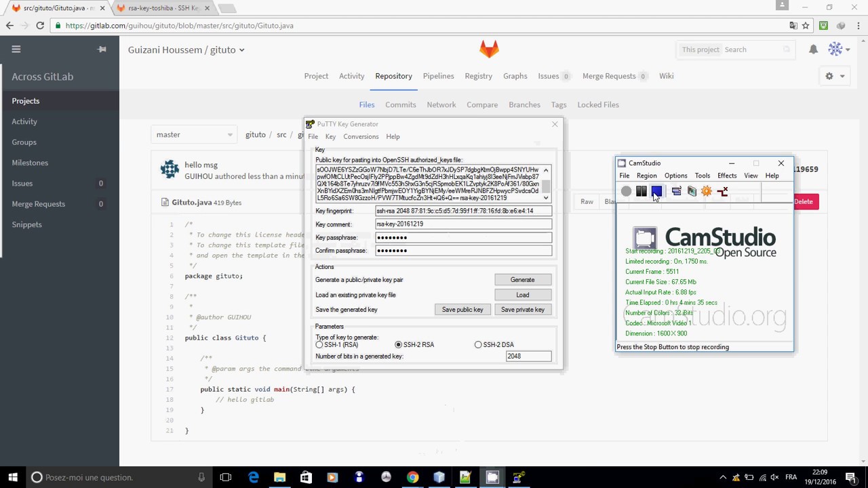Toggle the GitLab hamburger sidebar menu
This screenshot has width=868, height=488.
tap(16, 49)
